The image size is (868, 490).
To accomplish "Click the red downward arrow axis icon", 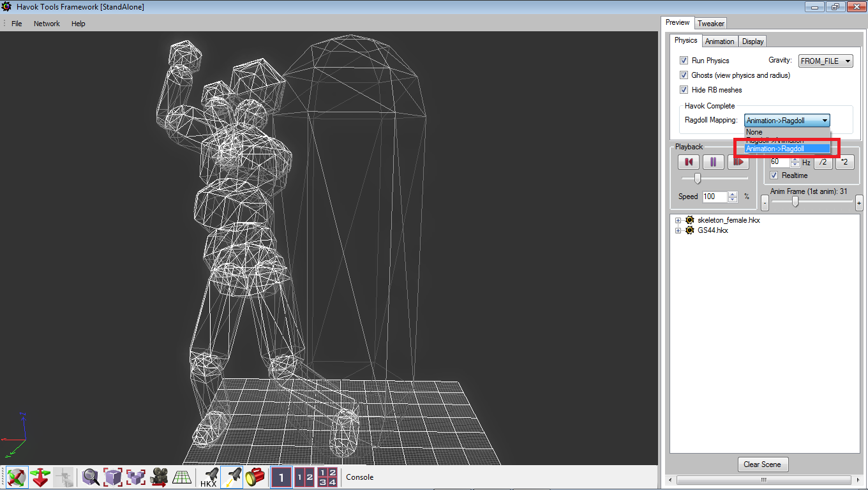I will pos(40,477).
